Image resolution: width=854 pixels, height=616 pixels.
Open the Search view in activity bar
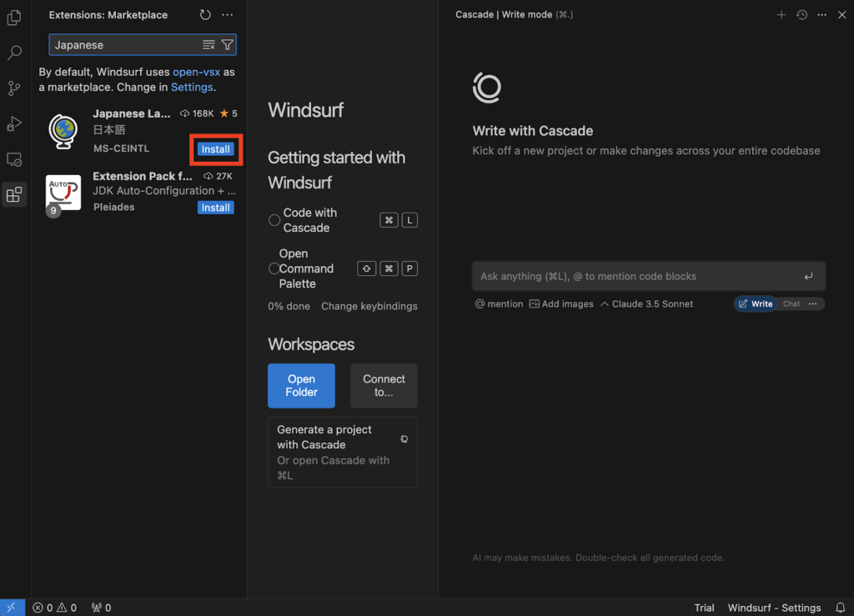coord(14,53)
